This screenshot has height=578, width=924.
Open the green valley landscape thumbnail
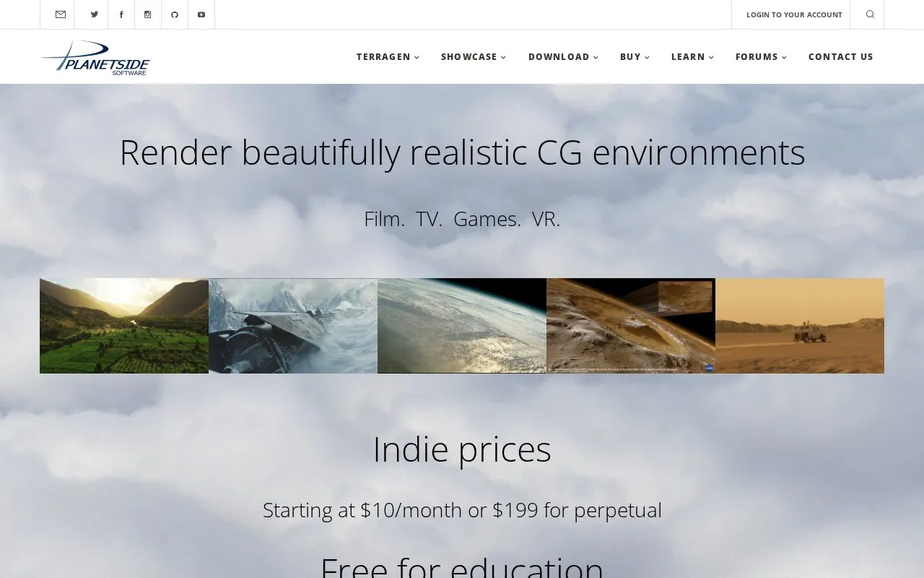tap(124, 326)
